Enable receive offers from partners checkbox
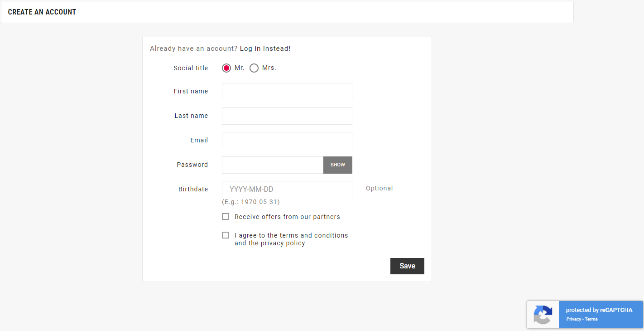Viewport: 644px width, 331px height. click(226, 217)
